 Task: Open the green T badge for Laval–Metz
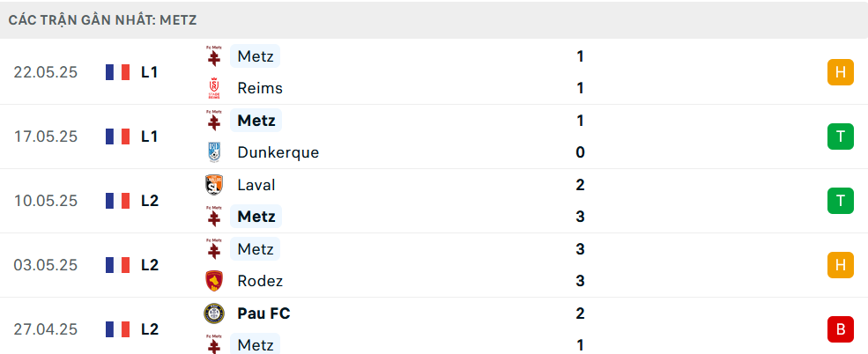coord(841,201)
